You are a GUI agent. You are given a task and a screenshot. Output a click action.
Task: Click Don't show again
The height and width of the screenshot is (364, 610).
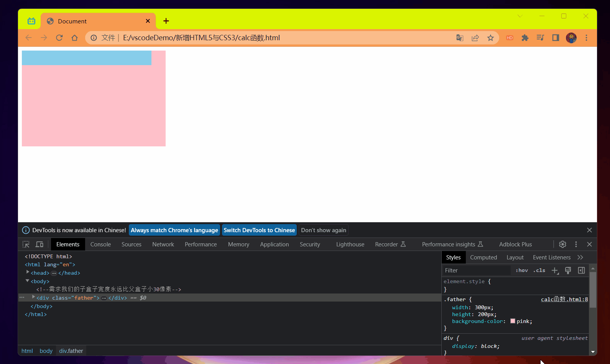coord(324,230)
